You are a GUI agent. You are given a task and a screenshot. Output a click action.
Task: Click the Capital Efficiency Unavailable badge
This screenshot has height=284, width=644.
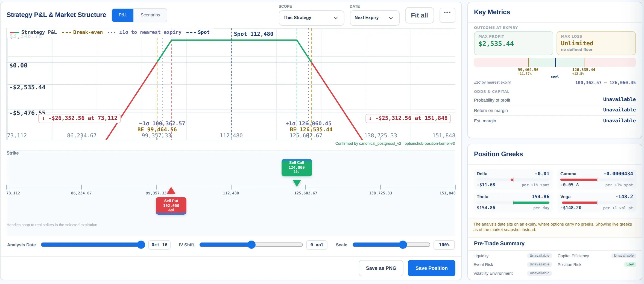pyautogui.click(x=623, y=256)
